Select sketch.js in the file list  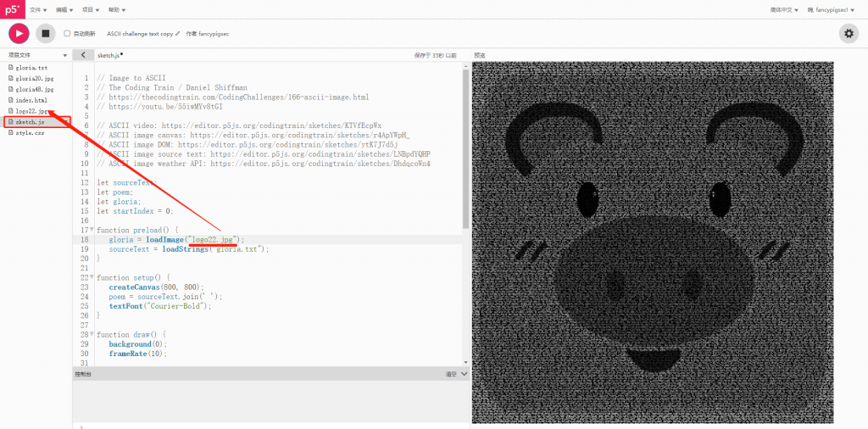coord(31,122)
